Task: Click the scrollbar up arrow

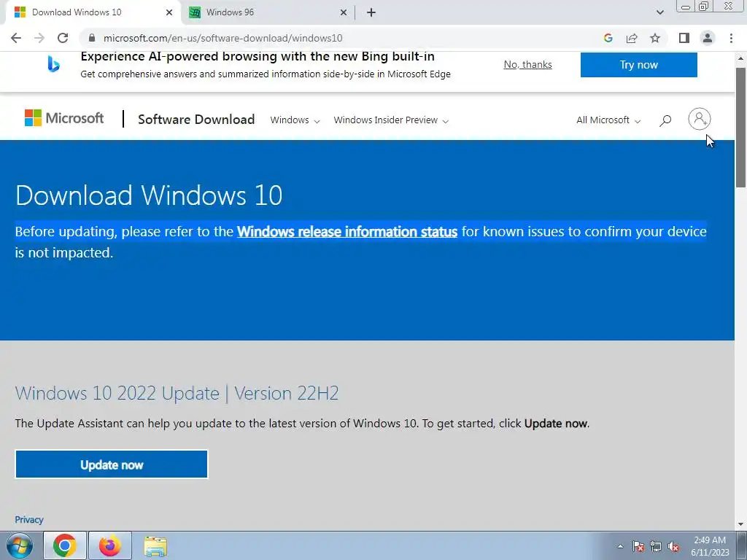Action: pos(741,58)
